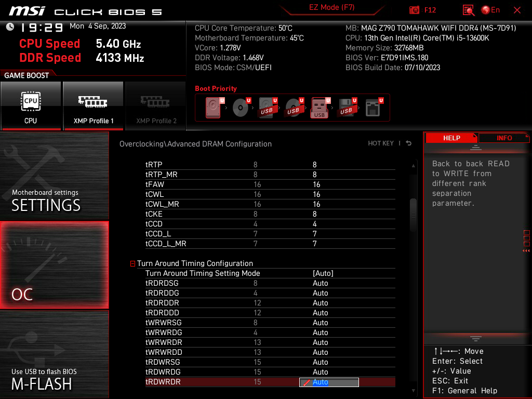
Task: Collapse the help side panel arrows
Action: [526, 251]
